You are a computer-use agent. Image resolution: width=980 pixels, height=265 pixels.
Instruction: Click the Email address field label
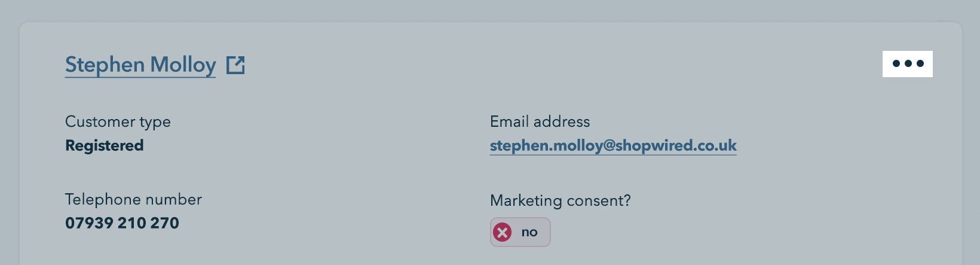point(540,121)
